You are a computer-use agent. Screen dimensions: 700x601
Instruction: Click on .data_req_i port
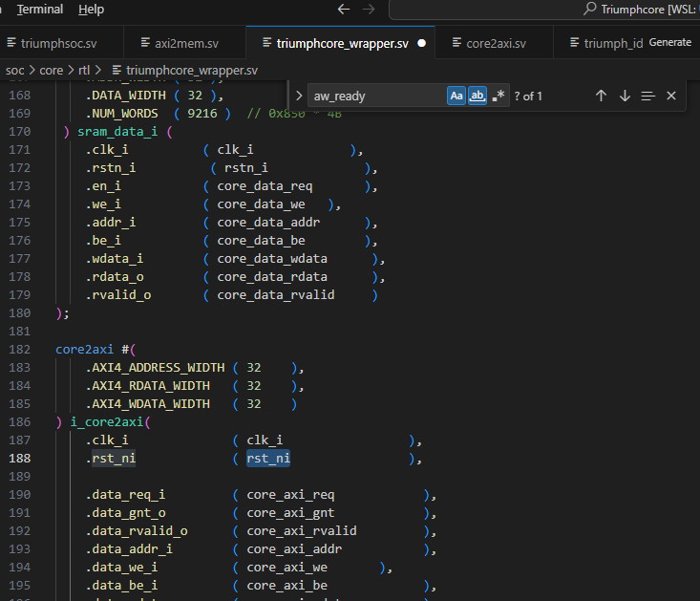point(125,495)
